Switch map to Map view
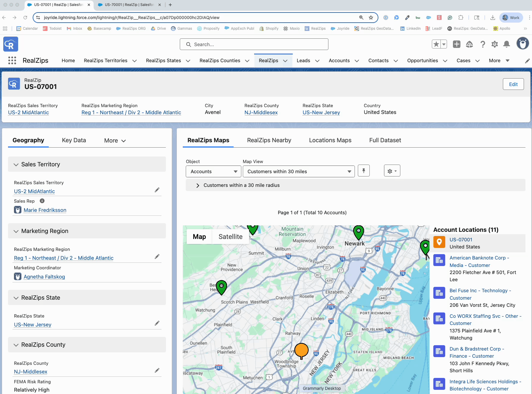The height and width of the screenshot is (394, 532). point(199,237)
